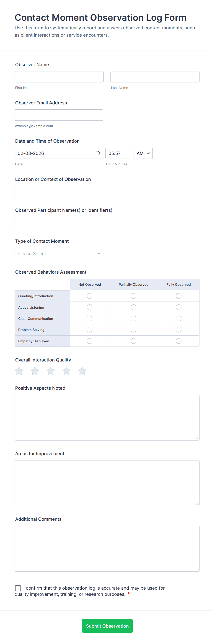
Task: Mark Greeting/Introduction as Fully Observed
Action: tap(178, 296)
